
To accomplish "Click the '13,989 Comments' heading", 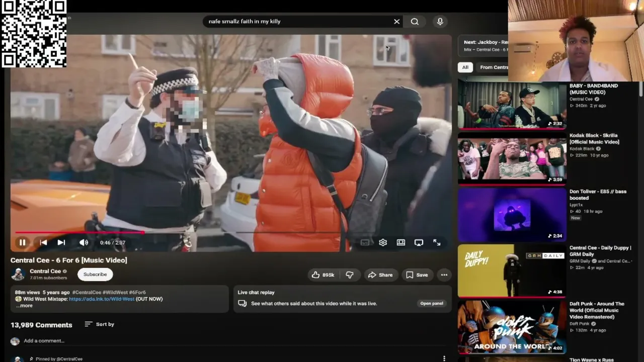I will 41,325.
